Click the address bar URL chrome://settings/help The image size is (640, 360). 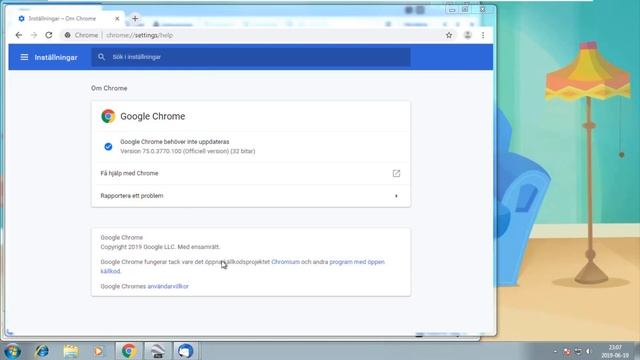pyautogui.click(x=139, y=35)
